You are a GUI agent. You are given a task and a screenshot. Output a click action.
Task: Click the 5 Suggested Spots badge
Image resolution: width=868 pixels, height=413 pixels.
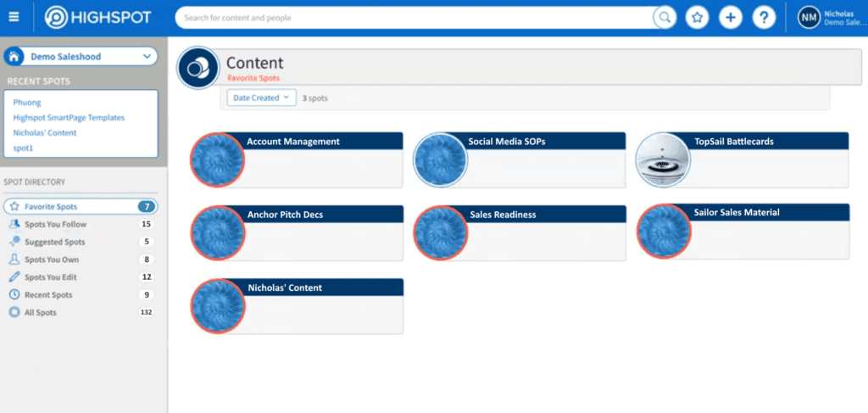[146, 242]
